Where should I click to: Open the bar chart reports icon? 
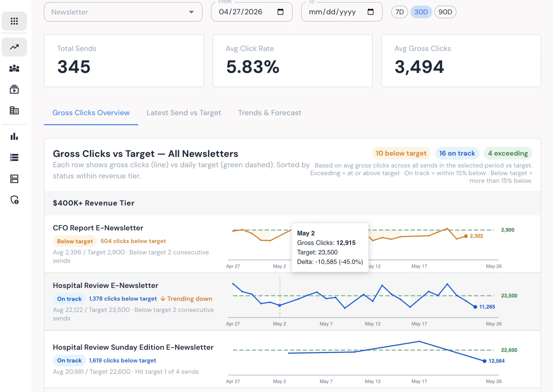coord(14,136)
